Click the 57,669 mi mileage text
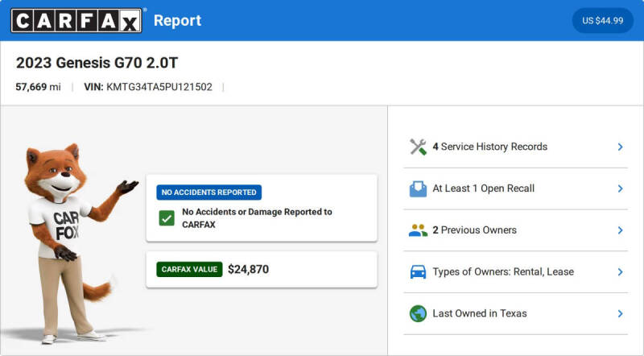 (x=38, y=87)
